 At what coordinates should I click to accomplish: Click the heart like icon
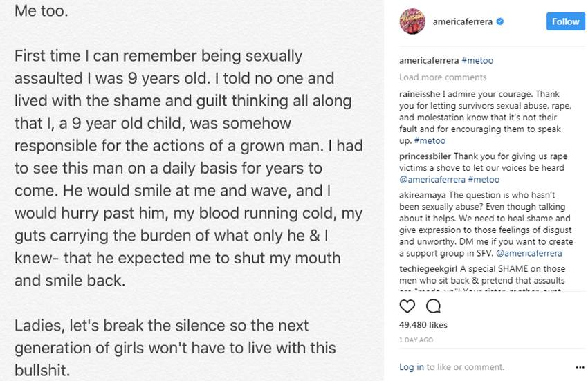click(407, 306)
